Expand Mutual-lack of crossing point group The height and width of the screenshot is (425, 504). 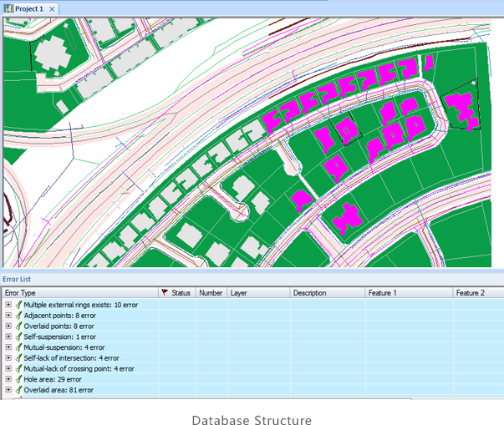click(8, 368)
